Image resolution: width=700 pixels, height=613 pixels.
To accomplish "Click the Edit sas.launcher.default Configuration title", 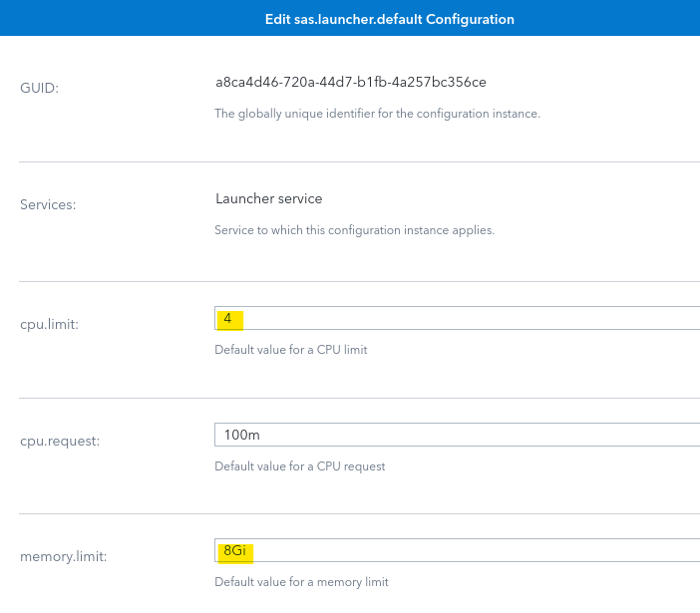I will 390,19.
